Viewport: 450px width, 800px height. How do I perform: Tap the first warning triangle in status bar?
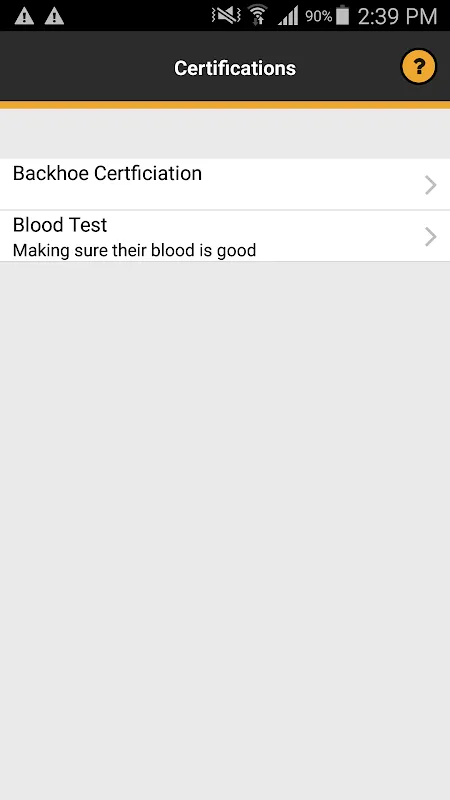coord(24,16)
